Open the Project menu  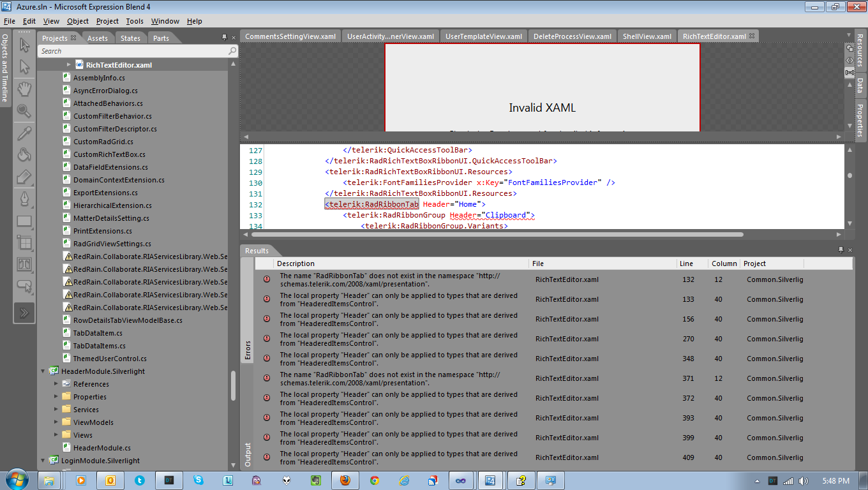[x=107, y=21]
